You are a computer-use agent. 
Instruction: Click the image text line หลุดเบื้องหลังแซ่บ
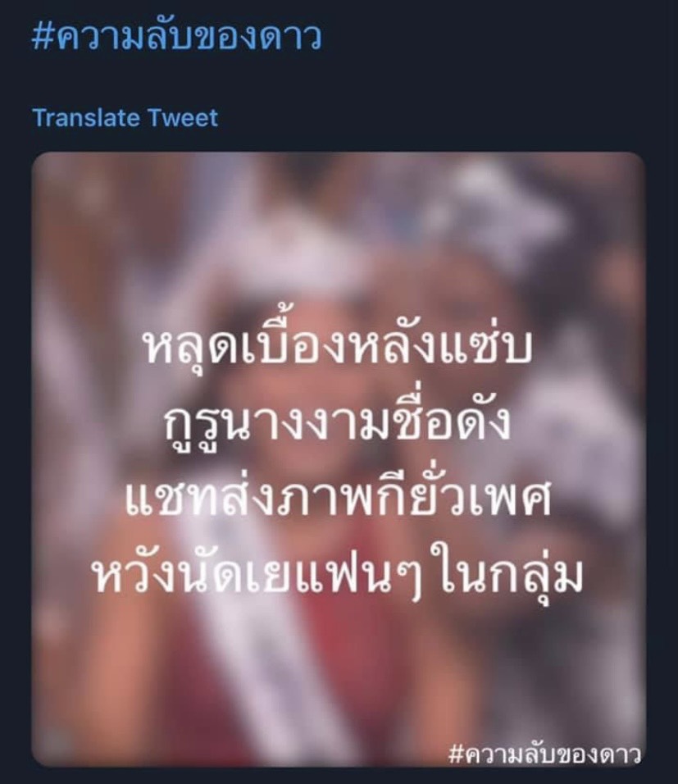(339, 347)
